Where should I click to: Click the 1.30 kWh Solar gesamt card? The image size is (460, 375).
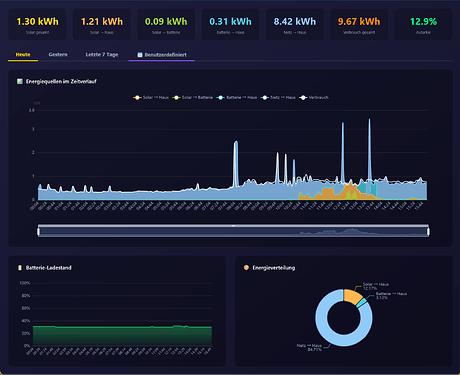click(x=37, y=25)
